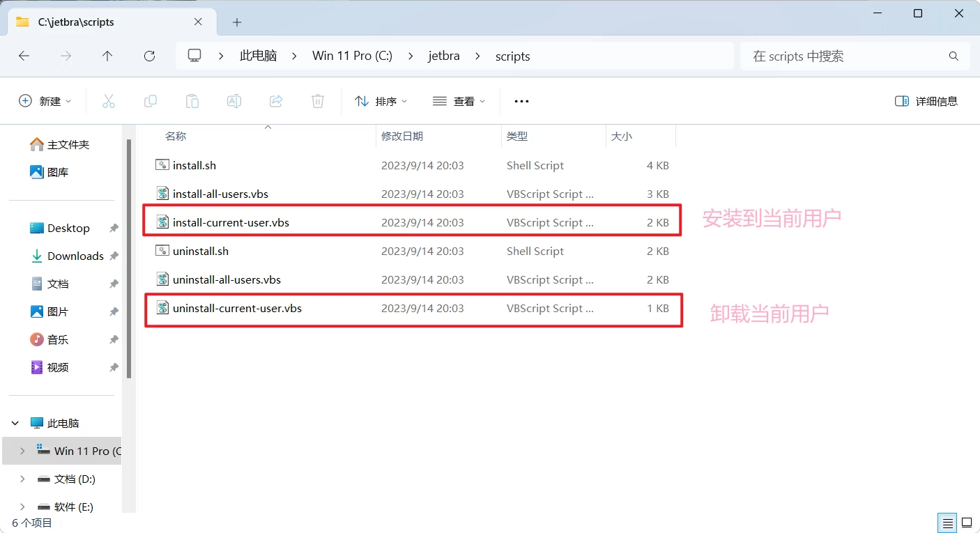Go up one folder level
The image size is (980, 533).
107,56
